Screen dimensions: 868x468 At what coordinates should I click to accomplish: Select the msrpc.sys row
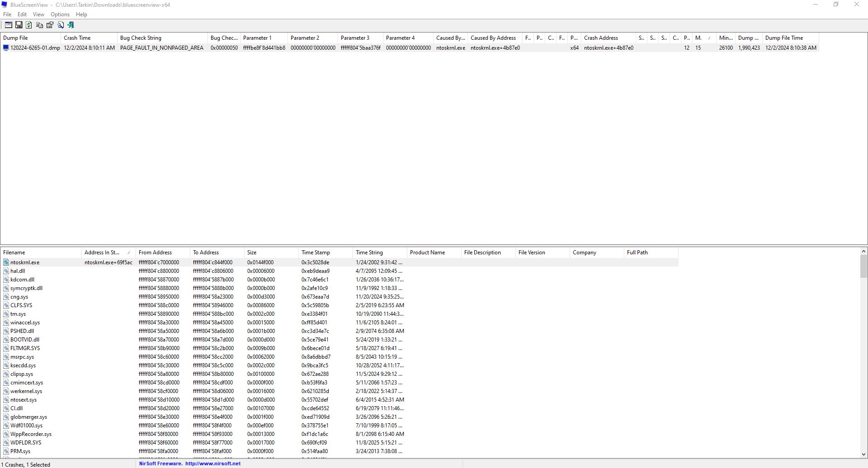pyautogui.click(x=339, y=357)
